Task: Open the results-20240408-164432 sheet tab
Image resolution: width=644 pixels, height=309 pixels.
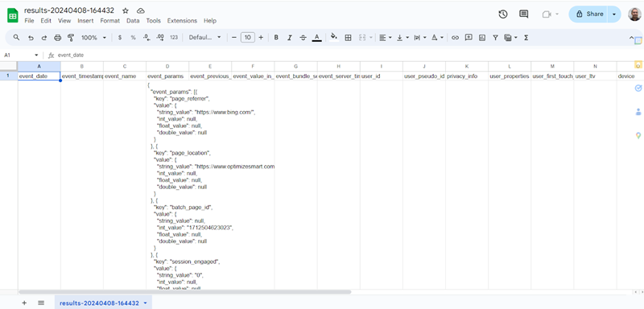Action: click(x=103, y=303)
